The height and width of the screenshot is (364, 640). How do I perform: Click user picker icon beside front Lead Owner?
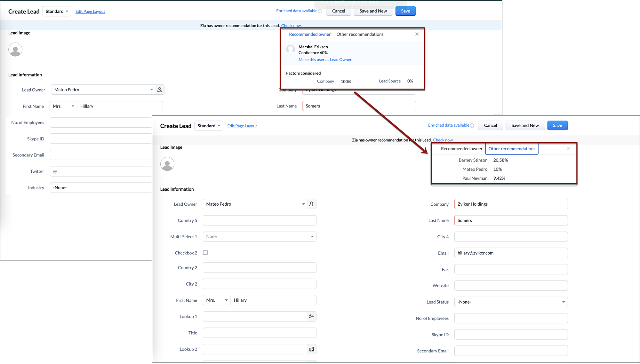pos(311,204)
